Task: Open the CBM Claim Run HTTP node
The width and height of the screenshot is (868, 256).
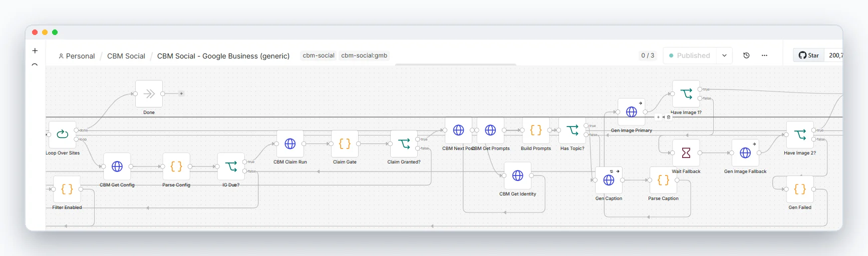Action: tap(290, 143)
